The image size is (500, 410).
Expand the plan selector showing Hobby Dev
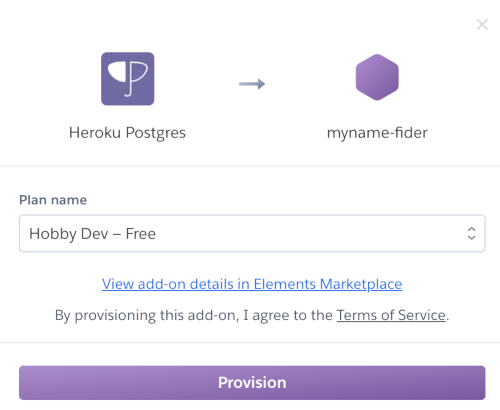point(252,233)
